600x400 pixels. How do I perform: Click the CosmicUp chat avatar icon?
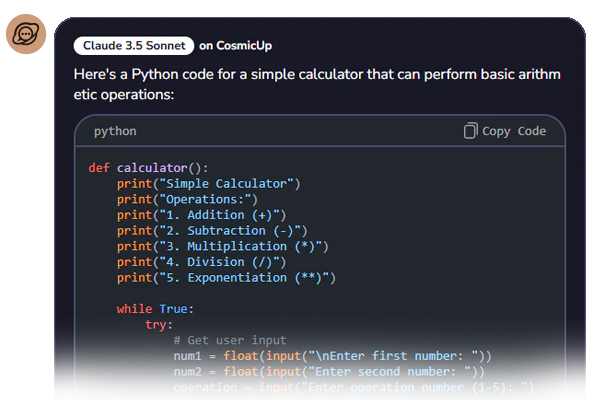tap(24, 35)
